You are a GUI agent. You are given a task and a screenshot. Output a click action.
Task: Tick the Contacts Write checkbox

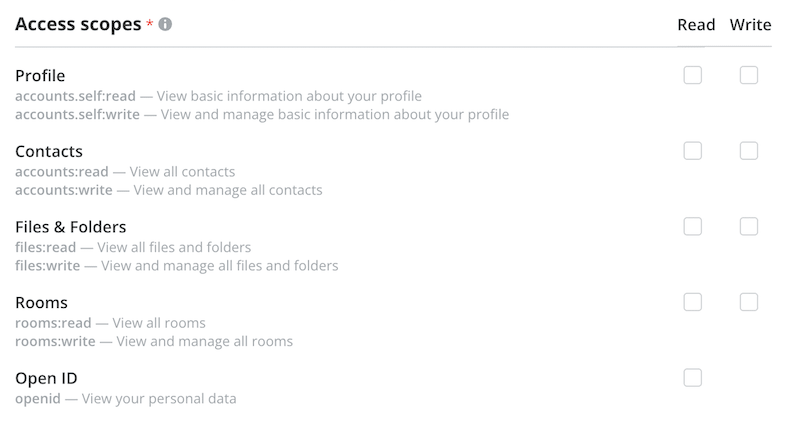(x=748, y=151)
